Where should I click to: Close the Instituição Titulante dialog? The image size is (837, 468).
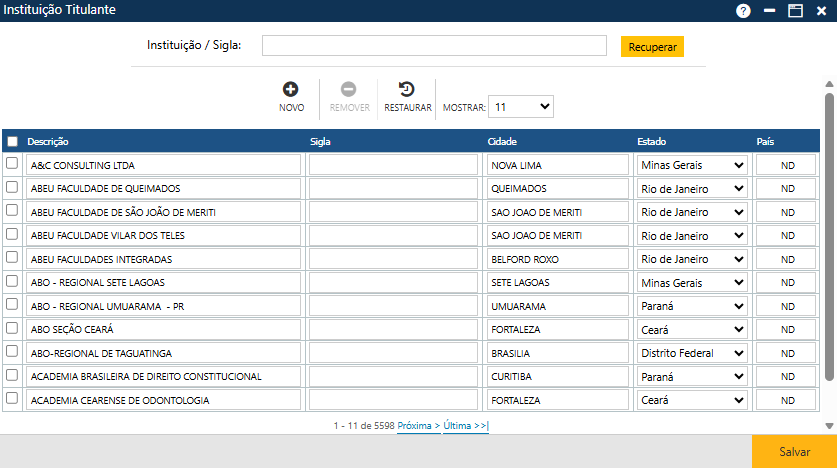tap(822, 11)
